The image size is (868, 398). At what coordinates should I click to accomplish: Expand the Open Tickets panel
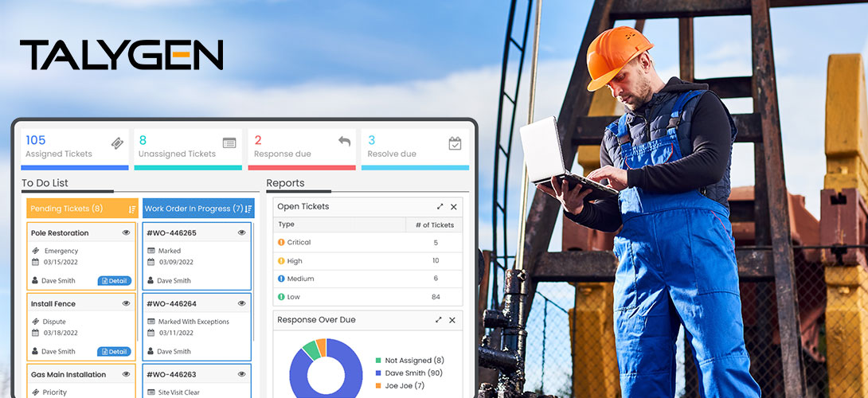440,206
